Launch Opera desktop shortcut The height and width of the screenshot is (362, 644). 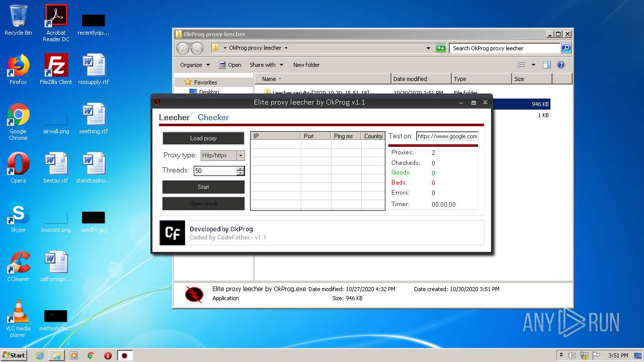click(x=18, y=168)
